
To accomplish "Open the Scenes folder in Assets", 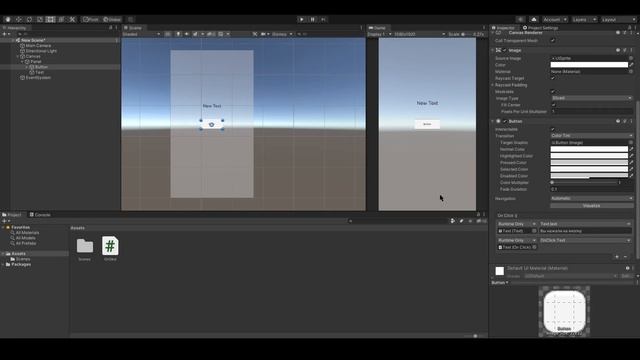I will point(84,248).
